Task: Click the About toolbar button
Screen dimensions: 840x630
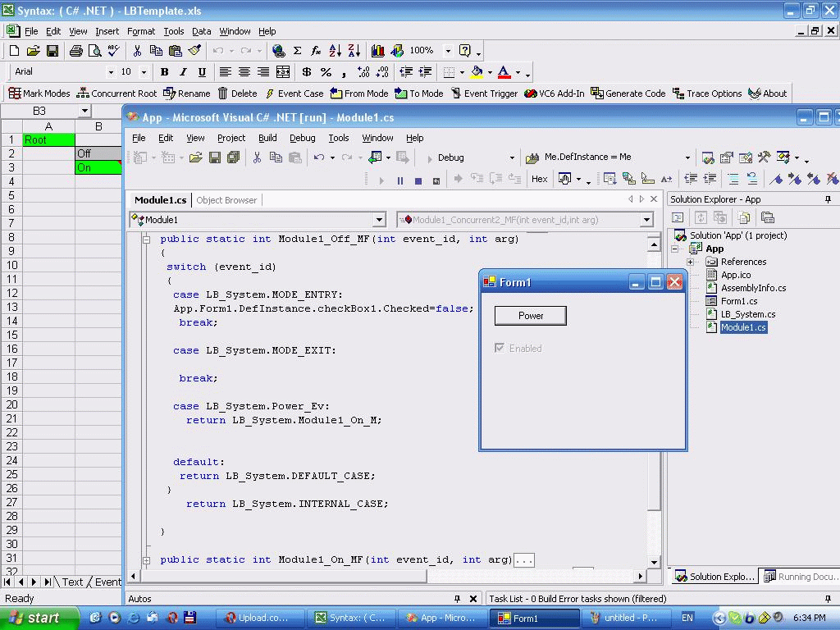Action: pyautogui.click(x=767, y=94)
